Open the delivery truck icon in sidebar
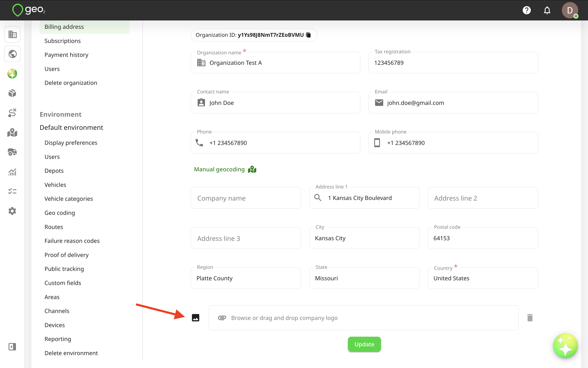Viewport: 588px width, 368px height. [x=12, y=152]
